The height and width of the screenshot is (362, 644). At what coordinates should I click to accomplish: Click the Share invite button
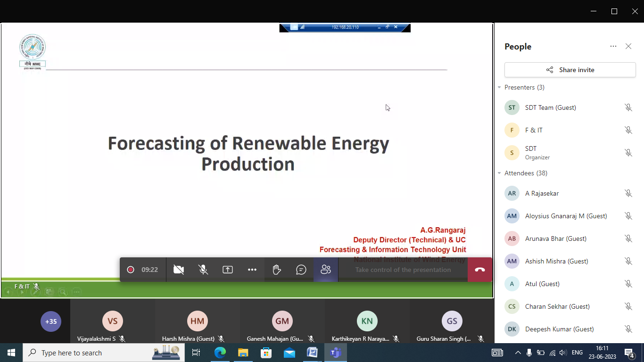point(570,70)
